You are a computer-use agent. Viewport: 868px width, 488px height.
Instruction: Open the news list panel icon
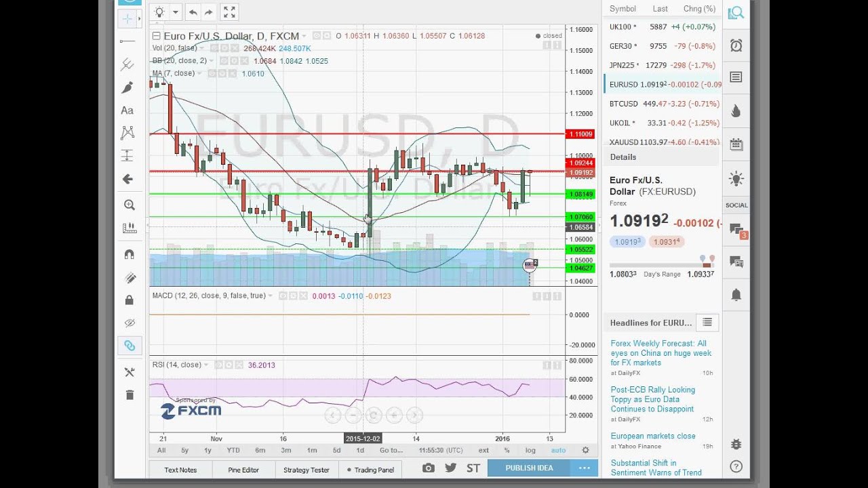point(736,77)
